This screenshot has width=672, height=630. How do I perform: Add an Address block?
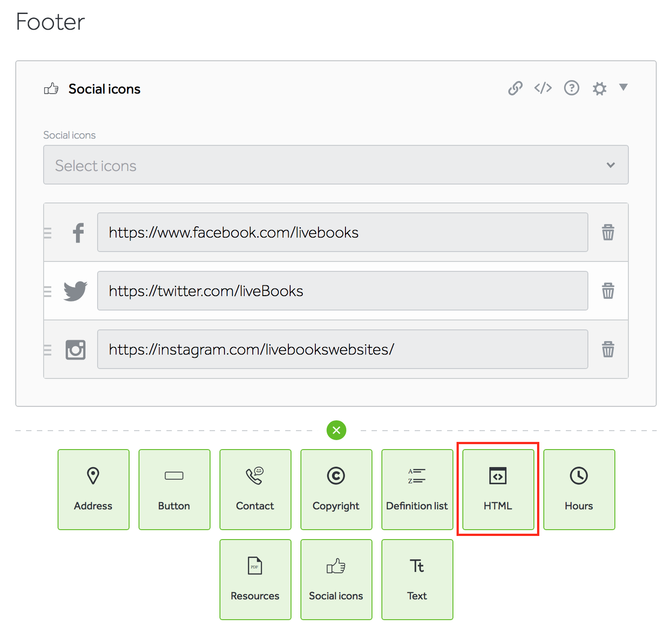(x=93, y=490)
